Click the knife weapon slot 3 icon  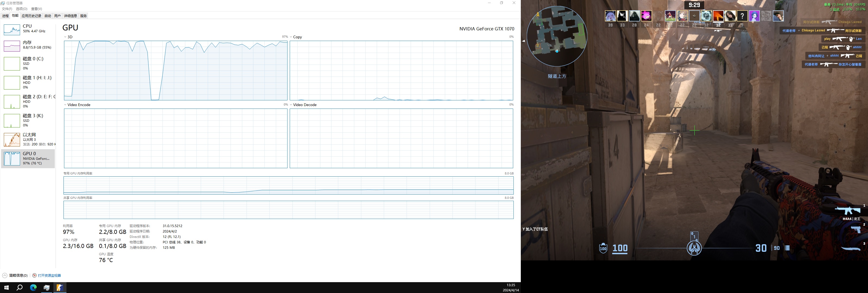coord(851,249)
